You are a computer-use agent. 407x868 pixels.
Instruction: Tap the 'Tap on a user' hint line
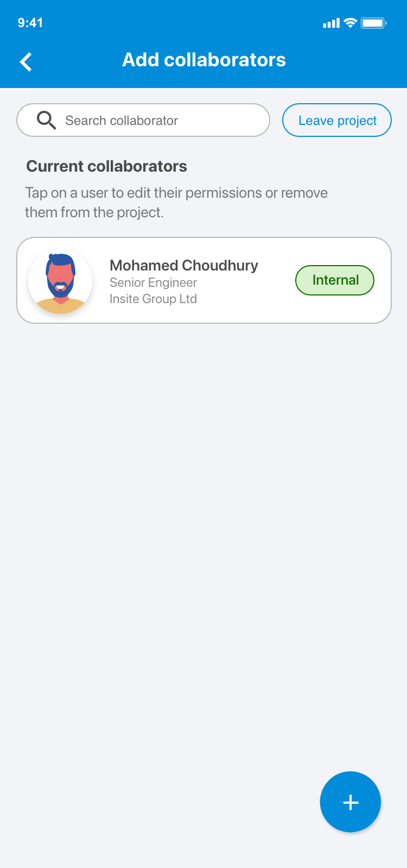click(x=176, y=193)
